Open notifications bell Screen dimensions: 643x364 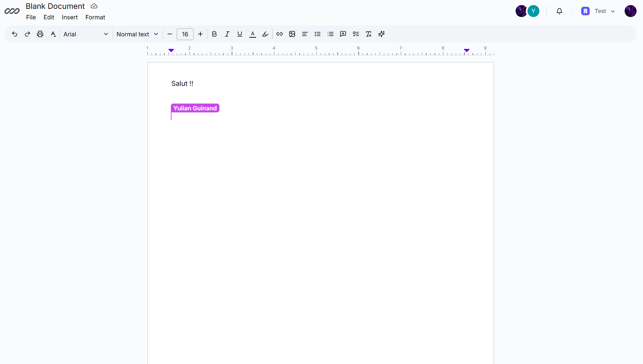pos(559,11)
